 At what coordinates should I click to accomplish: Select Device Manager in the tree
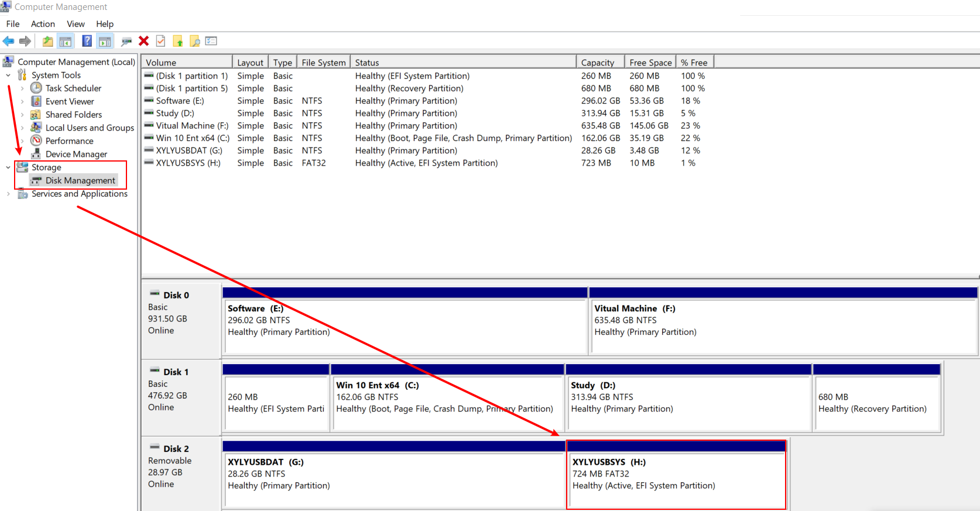pyautogui.click(x=76, y=154)
